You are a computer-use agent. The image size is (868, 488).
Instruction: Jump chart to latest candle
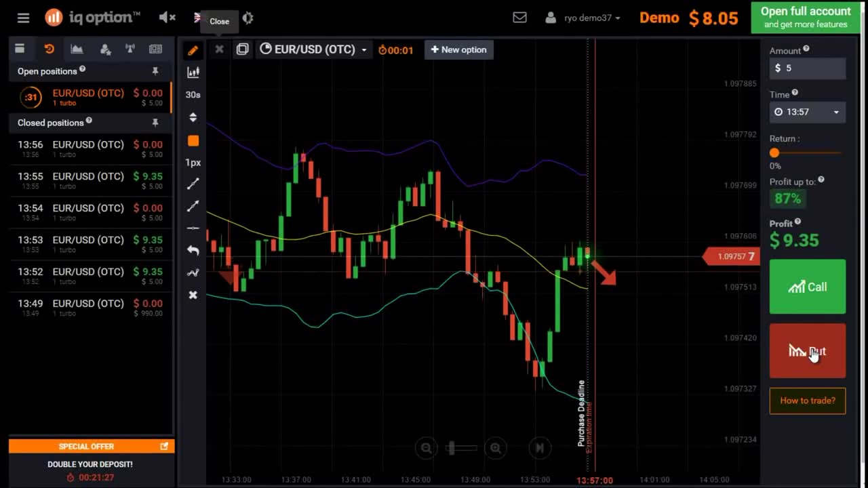point(540,447)
